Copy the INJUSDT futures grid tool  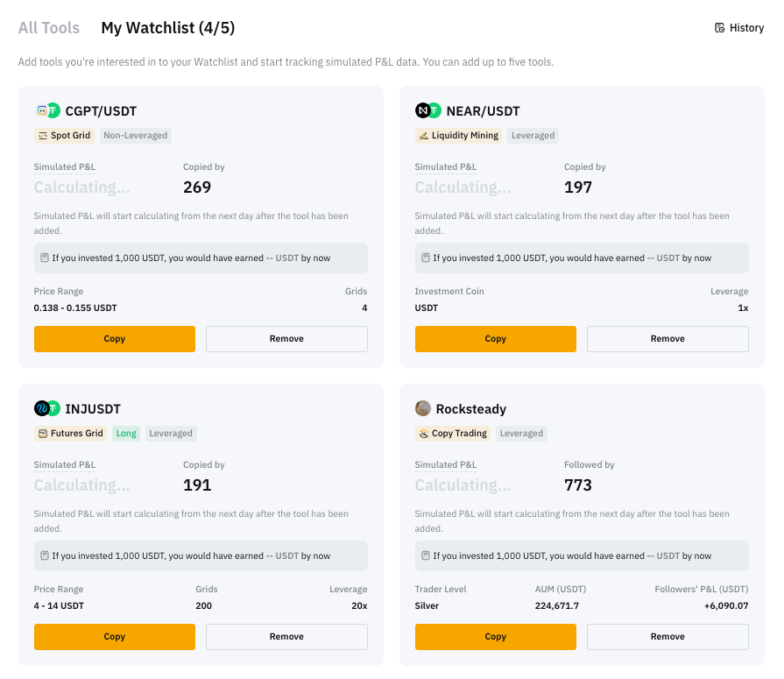115,637
